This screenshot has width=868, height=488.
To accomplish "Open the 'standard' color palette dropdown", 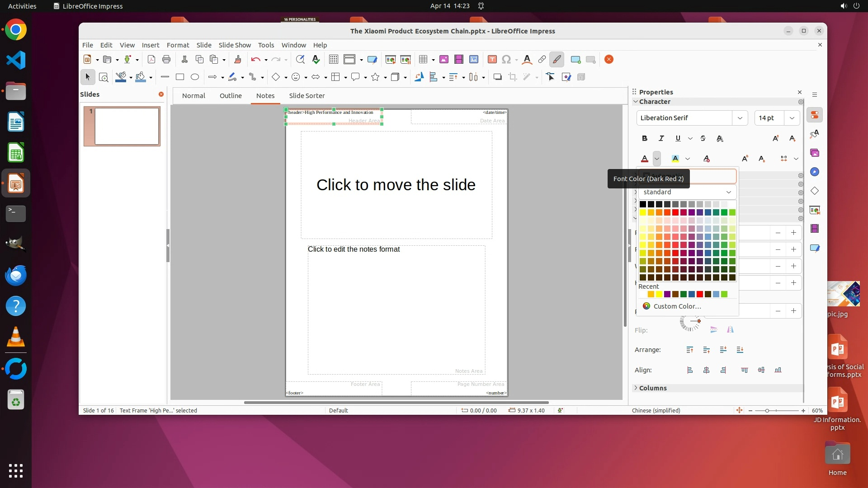I will click(x=687, y=192).
